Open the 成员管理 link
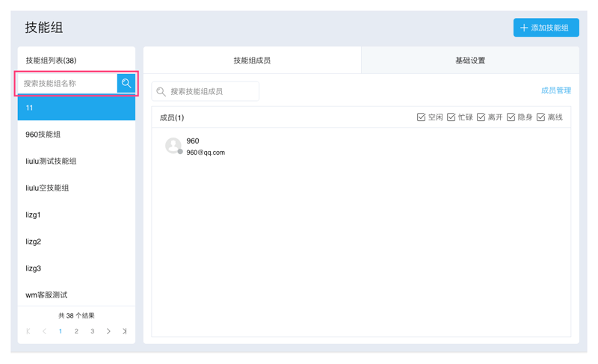This screenshot has height=364, width=598. click(x=555, y=90)
